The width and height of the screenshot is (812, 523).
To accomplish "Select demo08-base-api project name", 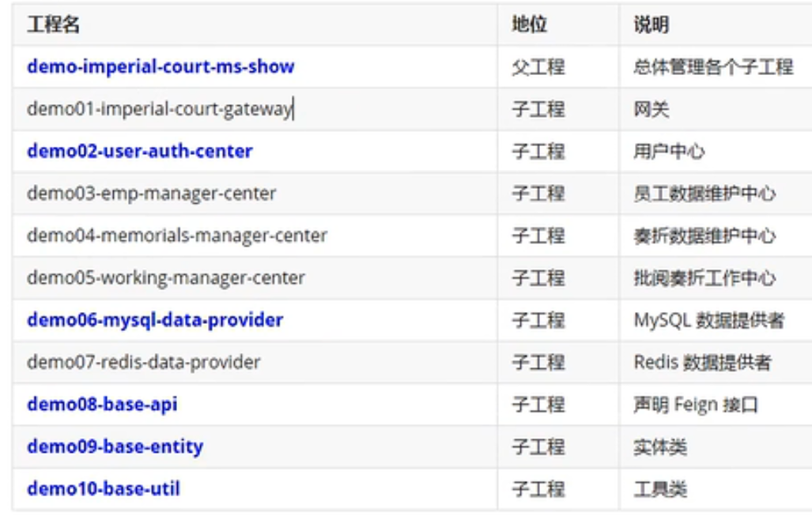I will coord(102,404).
